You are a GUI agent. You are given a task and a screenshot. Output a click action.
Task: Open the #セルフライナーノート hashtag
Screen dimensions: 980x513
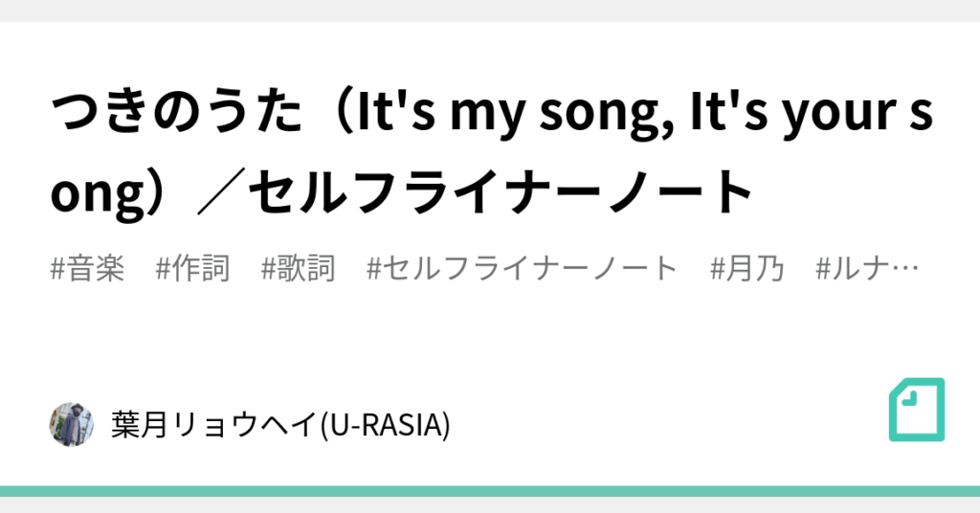(x=523, y=269)
